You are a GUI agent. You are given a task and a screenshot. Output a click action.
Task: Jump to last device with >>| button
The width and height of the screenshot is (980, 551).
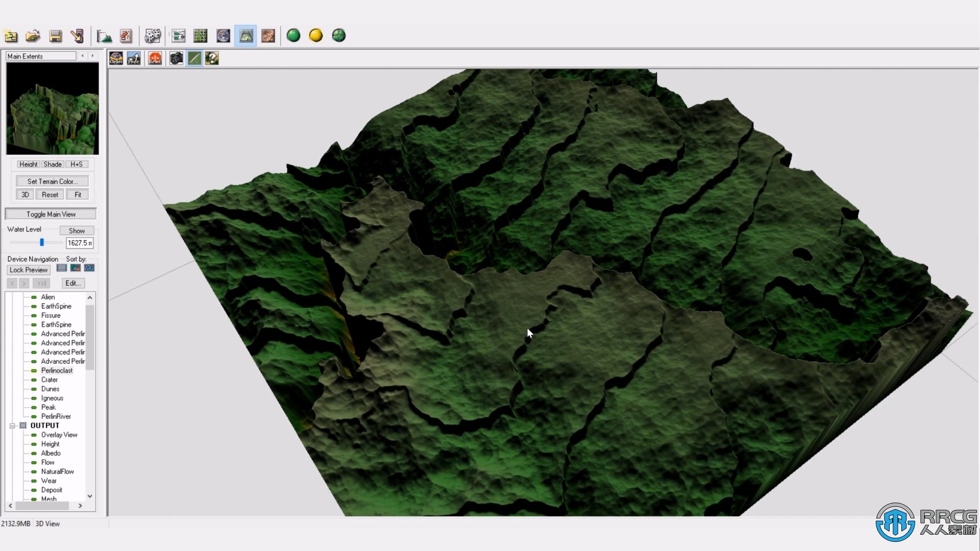pyautogui.click(x=41, y=283)
